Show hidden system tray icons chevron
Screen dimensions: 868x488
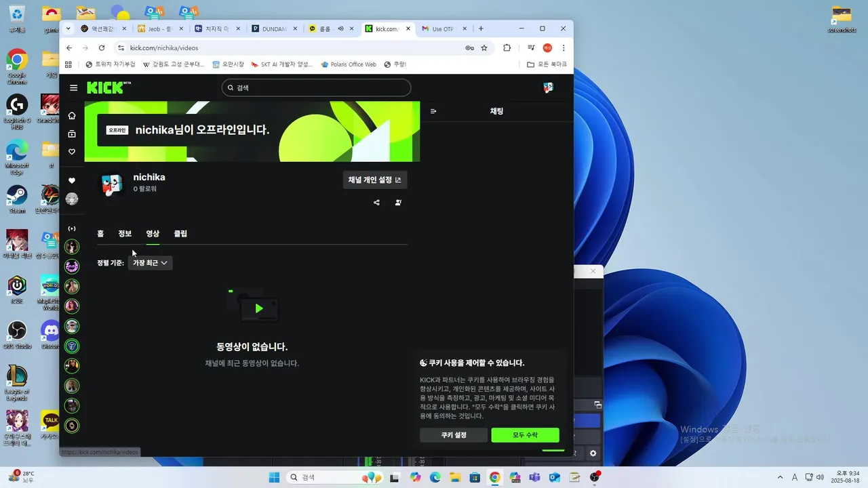point(780,477)
